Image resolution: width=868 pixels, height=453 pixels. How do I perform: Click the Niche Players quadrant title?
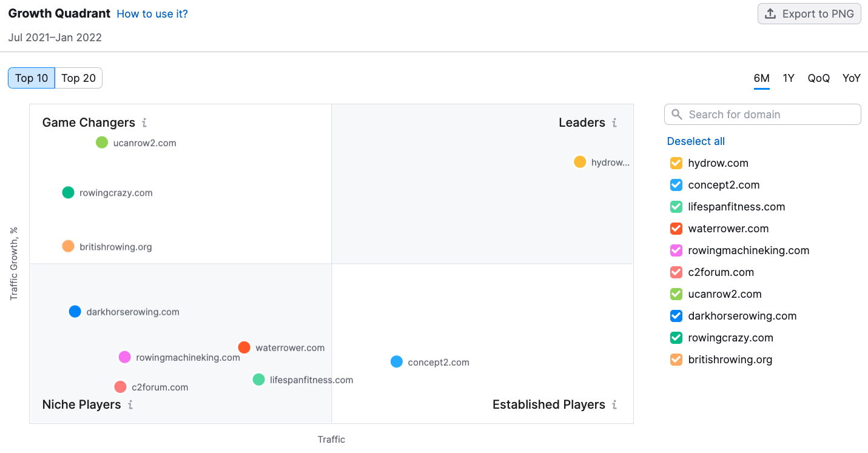pos(82,404)
